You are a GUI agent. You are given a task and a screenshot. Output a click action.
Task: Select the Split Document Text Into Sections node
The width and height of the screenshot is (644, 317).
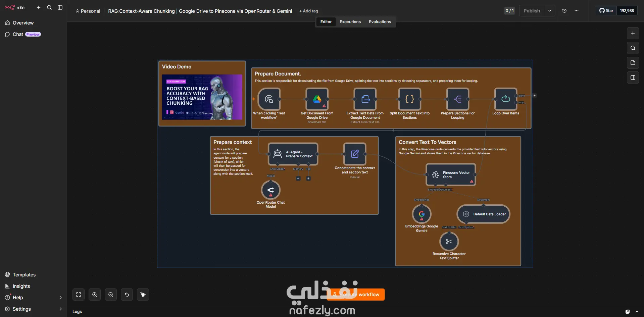click(410, 99)
